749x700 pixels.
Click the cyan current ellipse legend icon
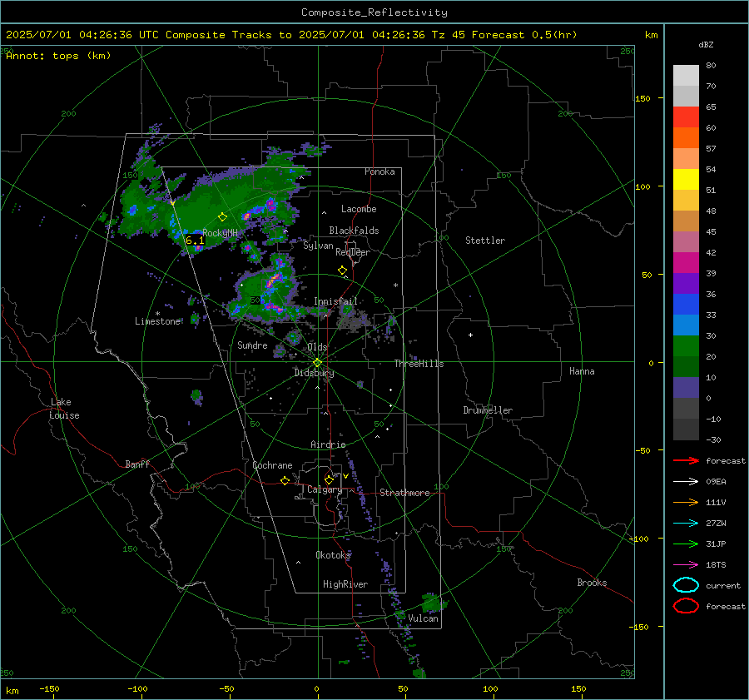686,585
